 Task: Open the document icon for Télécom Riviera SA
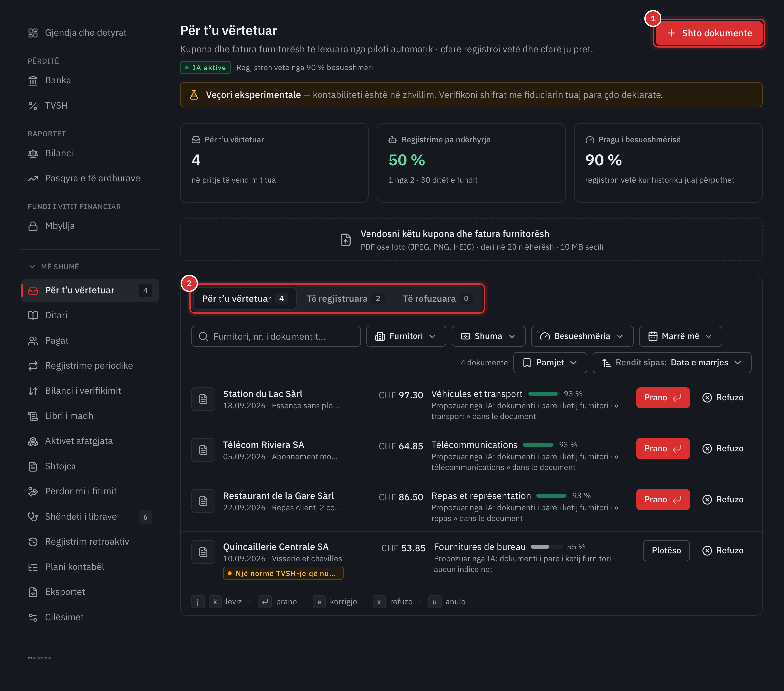(x=203, y=450)
